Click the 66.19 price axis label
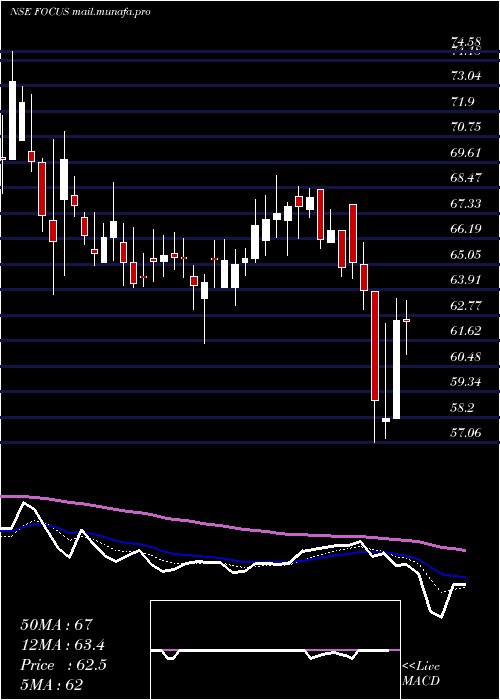The height and width of the screenshot is (700, 500). click(x=466, y=229)
